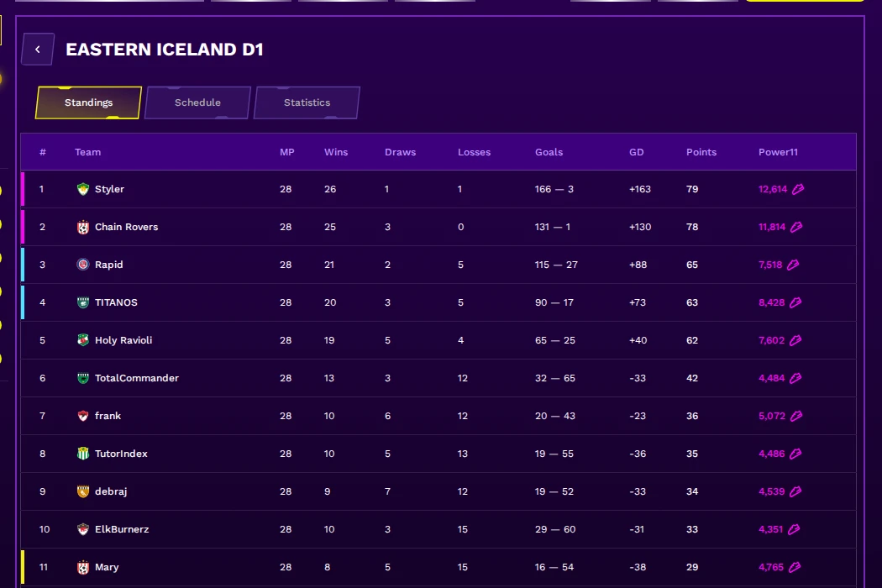Click the Mary team crest
The width and height of the screenshot is (882, 588).
tap(82, 567)
